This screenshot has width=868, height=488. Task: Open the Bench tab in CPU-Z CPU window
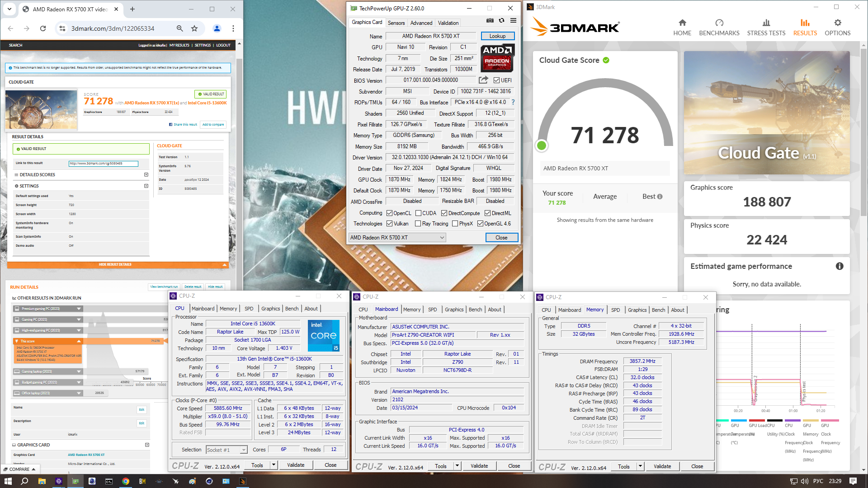(292, 309)
